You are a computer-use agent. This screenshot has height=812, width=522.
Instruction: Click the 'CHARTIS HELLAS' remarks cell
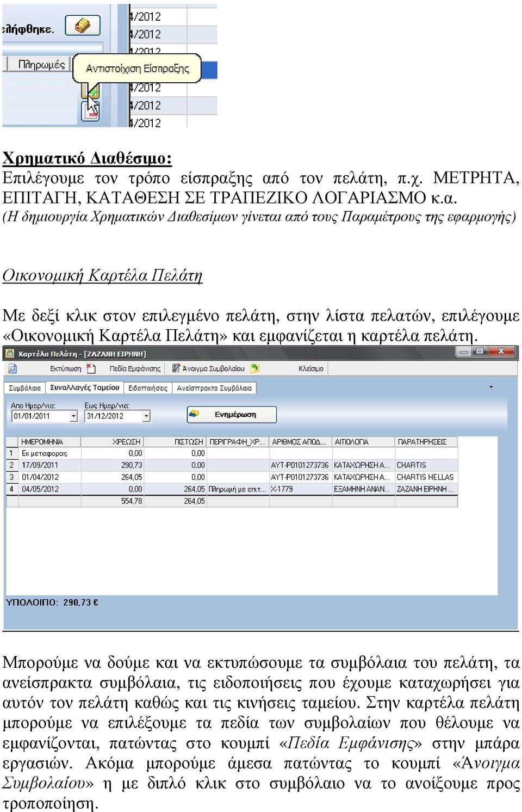click(426, 477)
